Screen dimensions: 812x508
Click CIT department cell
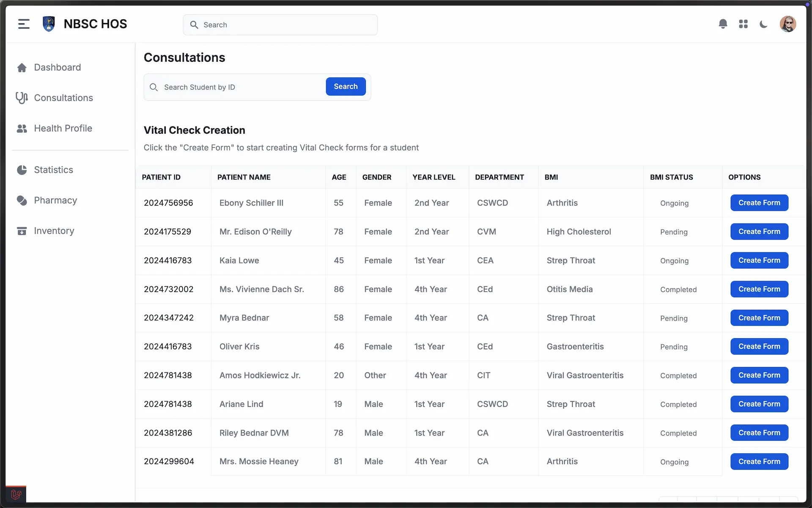484,375
